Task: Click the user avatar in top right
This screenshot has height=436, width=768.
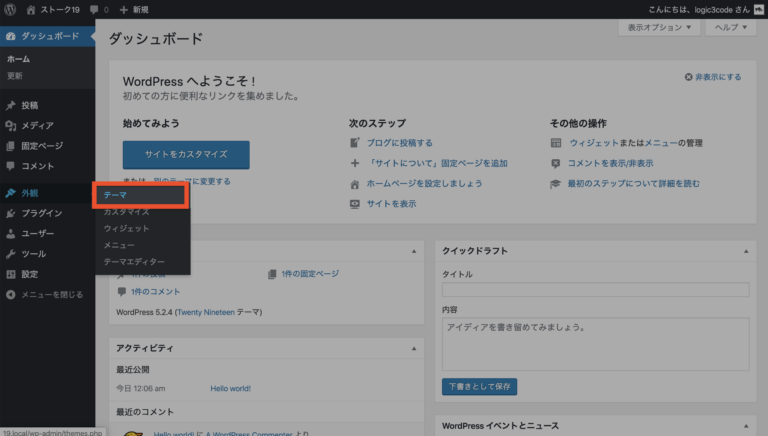Action: [x=759, y=9]
